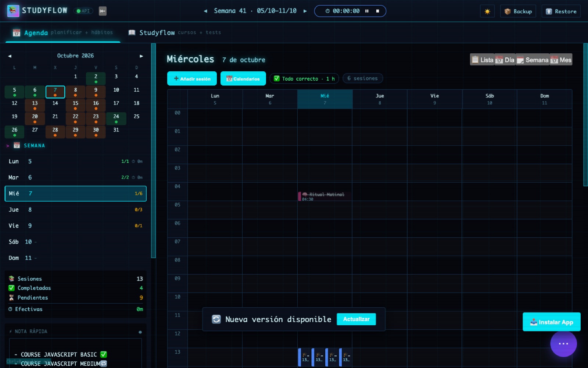Select October 24 in the mini calendar

(116, 118)
